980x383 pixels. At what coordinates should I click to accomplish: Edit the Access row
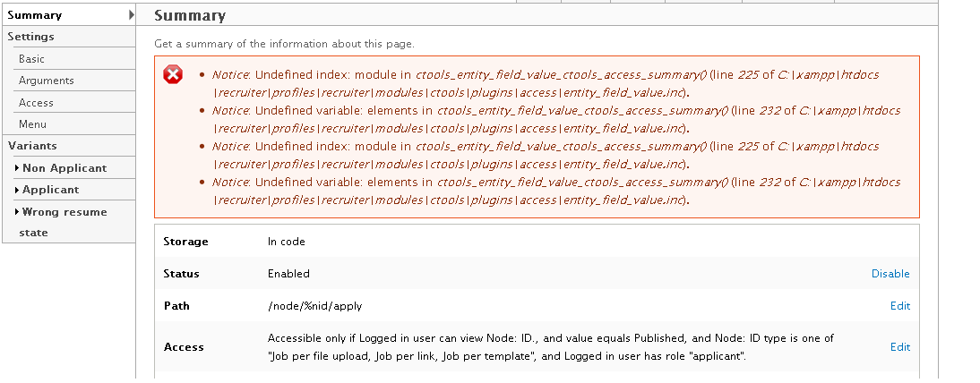[900, 347]
